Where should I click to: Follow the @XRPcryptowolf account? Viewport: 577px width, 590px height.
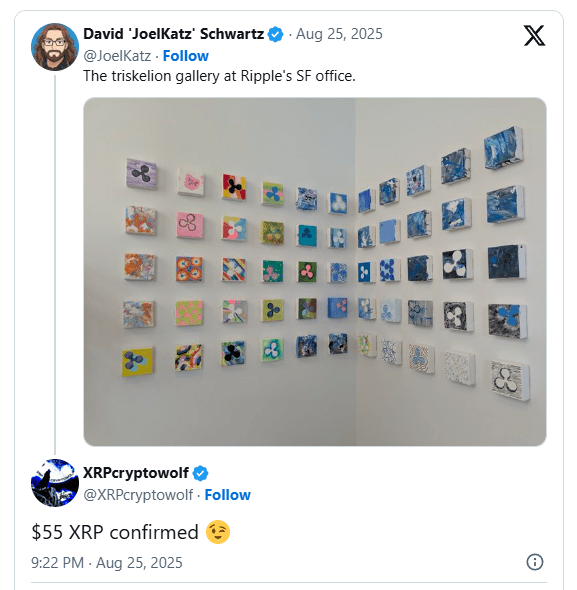click(x=227, y=495)
